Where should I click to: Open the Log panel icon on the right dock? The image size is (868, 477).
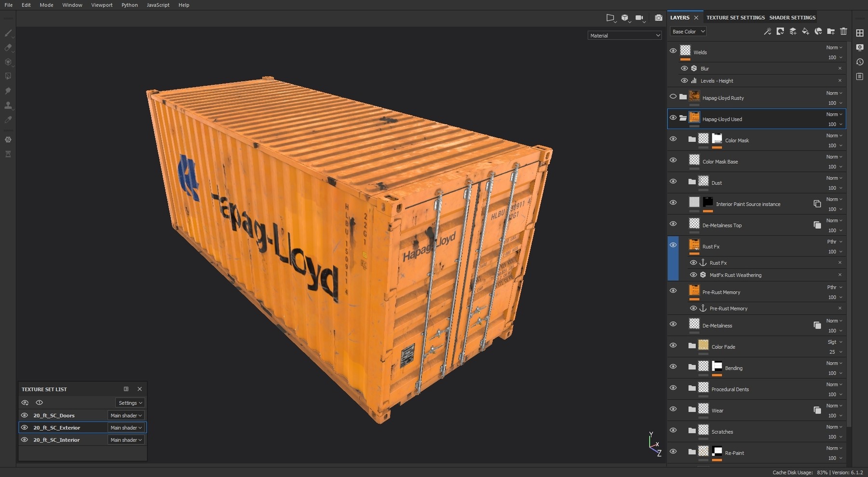coord(860,77)
